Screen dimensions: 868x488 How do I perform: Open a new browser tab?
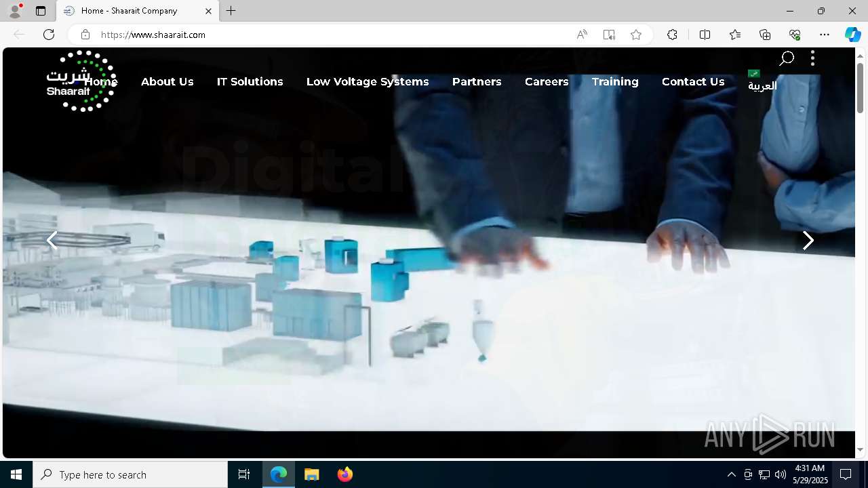[x=231, y=11]
